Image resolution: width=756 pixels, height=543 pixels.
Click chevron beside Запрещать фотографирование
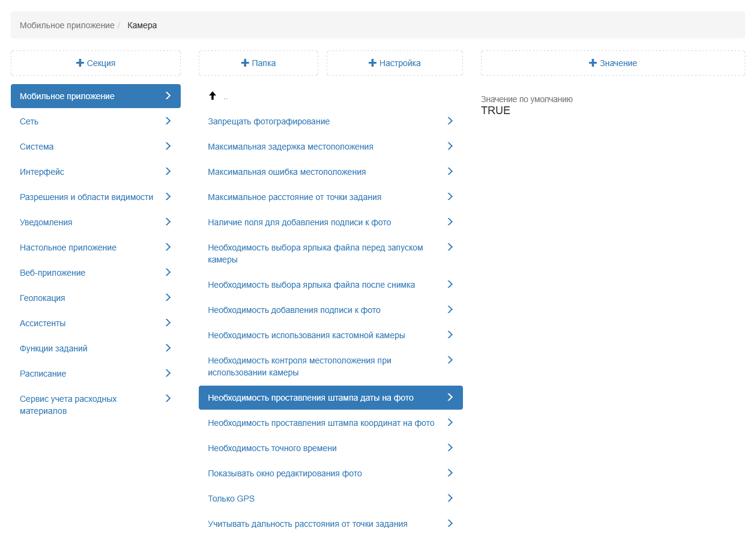(x=450, y=121)
